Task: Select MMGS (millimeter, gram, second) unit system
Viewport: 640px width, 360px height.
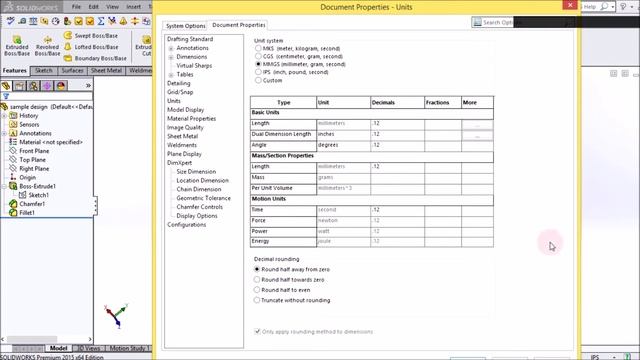Action: [x=258, y=64]
